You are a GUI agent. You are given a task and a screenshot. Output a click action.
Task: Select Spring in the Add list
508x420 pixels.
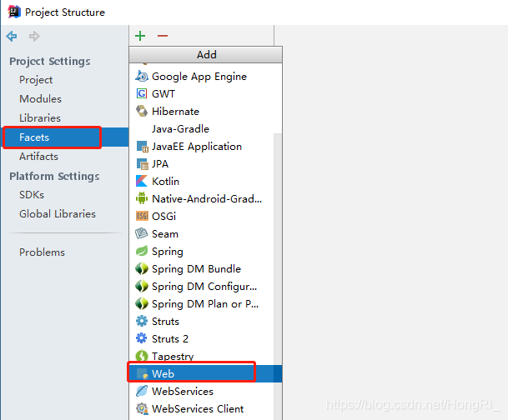click(202, 251)
